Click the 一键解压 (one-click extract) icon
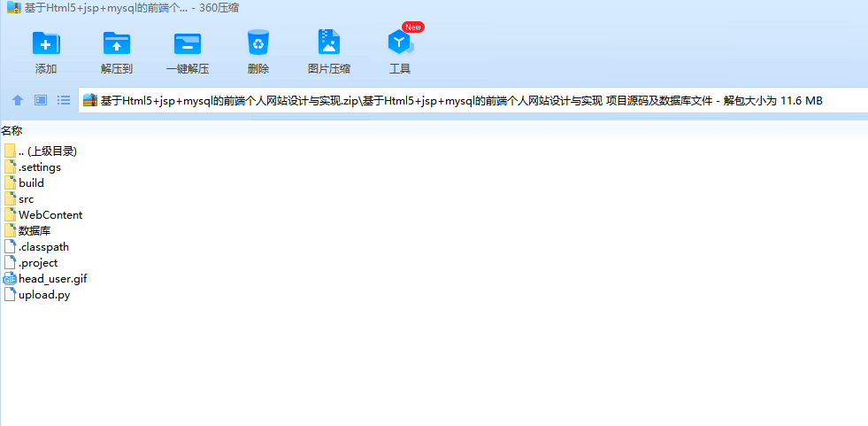This screenshot has height=426, width=868. click(x=188, y=43)
